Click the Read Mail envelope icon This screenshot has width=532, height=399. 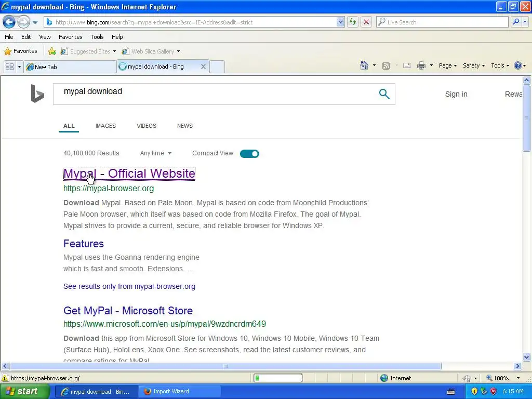pos(407,65)
